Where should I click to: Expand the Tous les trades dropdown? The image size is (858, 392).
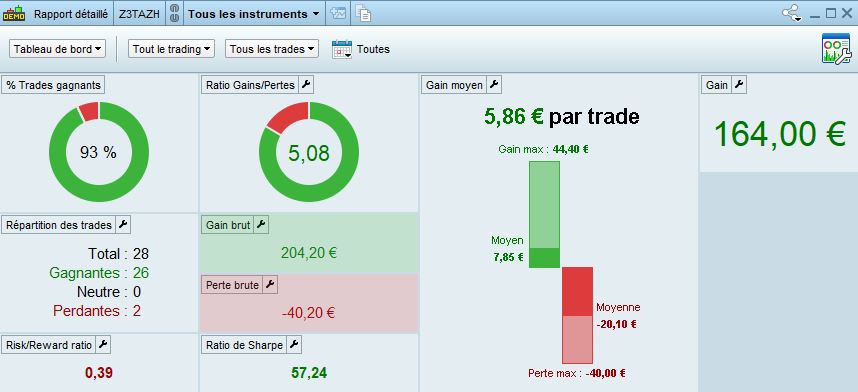(x=271, y=49)
